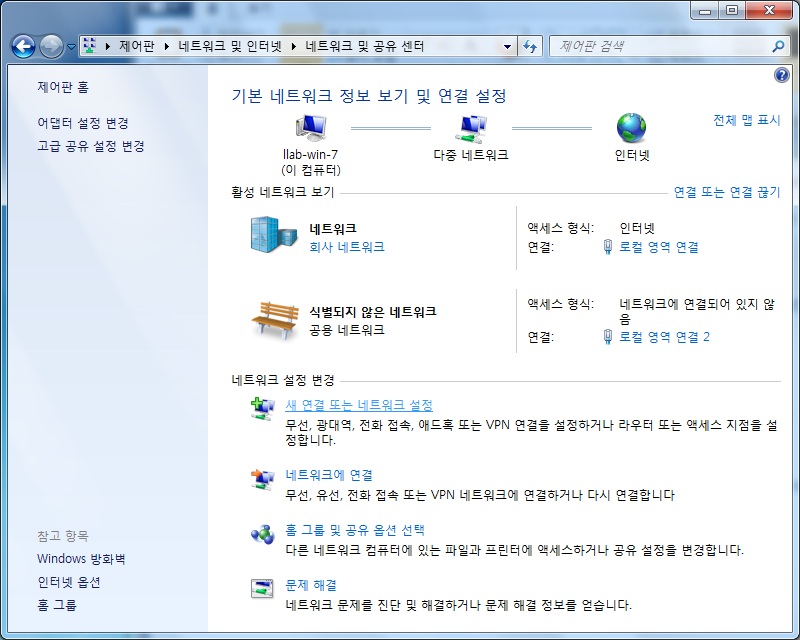The height and width of the screenshot is (640, 800).
Task: Minimize the Network and Sharing Center window
Action: click(x=705, y=10)
